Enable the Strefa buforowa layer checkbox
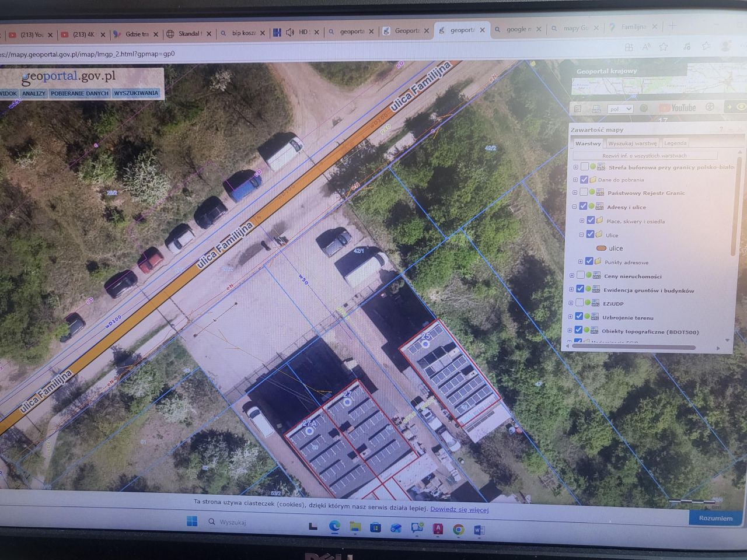Image resolution: width=747 pixels, height=560 pixels. tap(584, 167)
